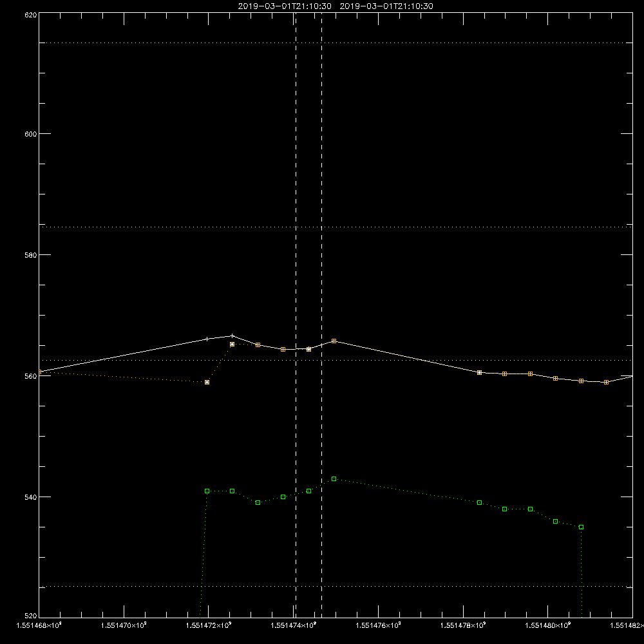Select the orange square at the plot's left edge

click(40, 372)
